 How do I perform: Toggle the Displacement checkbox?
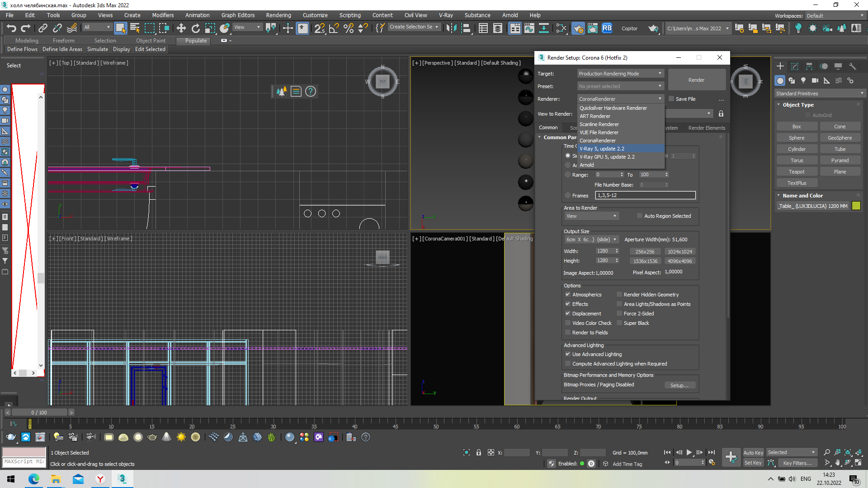pyautogui.click(x=568, y=314)
